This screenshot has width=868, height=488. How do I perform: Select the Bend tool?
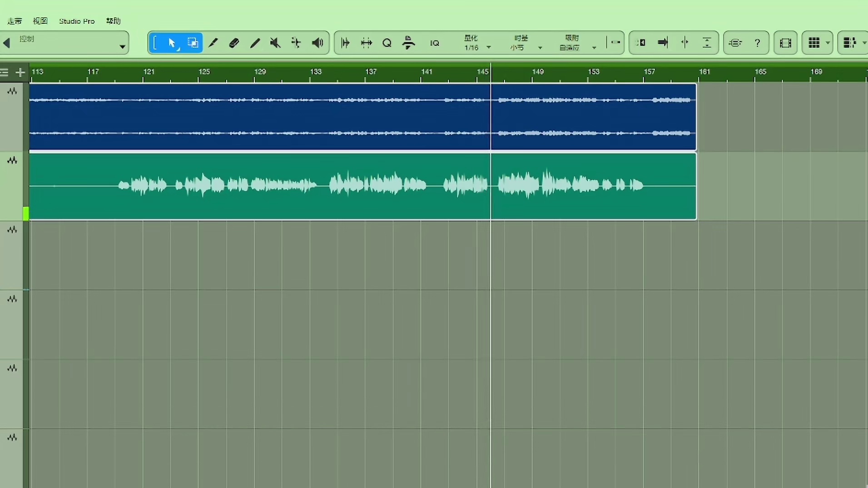click(x=296, y=43)
